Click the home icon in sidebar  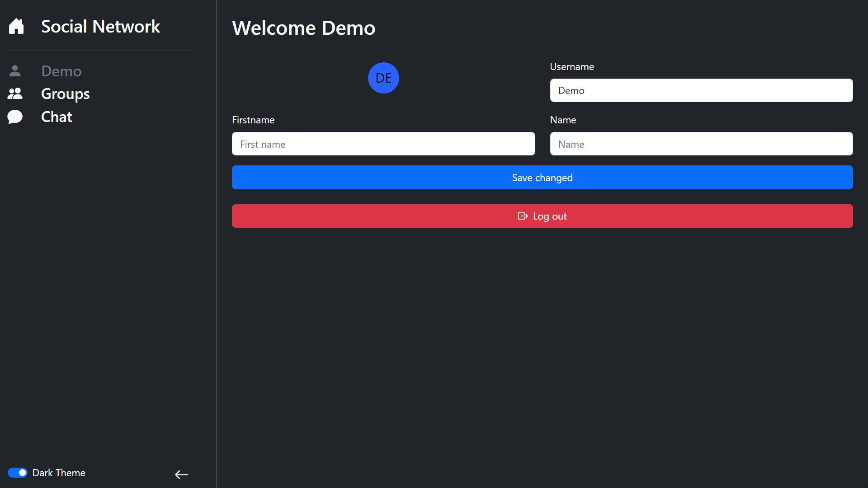click(16, 26)
